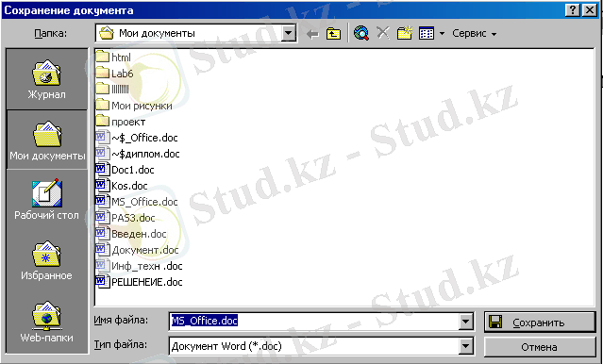The width and height of the screenshot is (603, 364).
Task: Expand the Папка folder dropdown
Action: click(289, 33)
